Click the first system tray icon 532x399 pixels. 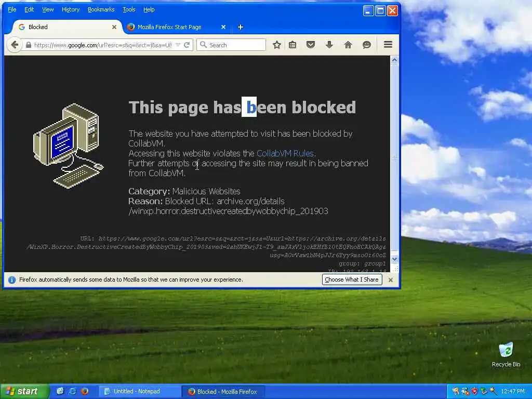[456, 391]
